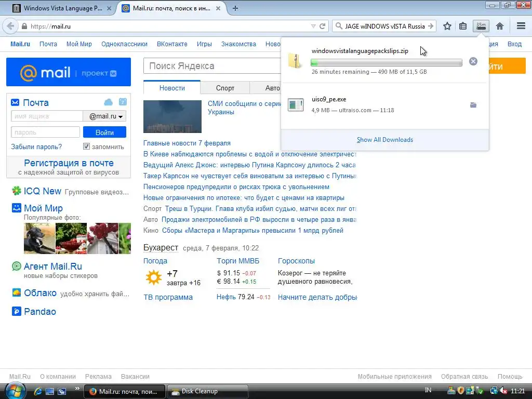Open the Firefox hamburger menu

(521, 26)
